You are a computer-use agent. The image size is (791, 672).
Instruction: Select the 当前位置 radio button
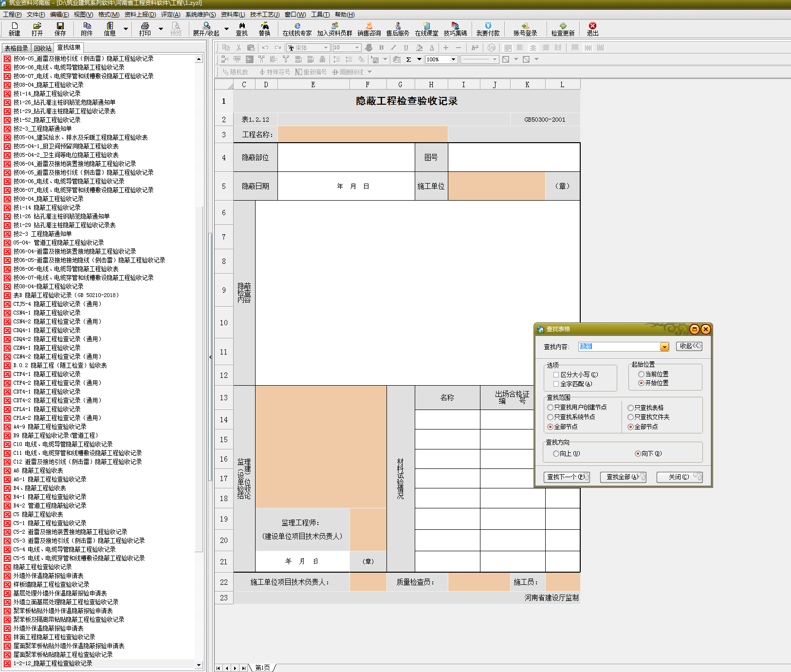click(x=641, y=374)
